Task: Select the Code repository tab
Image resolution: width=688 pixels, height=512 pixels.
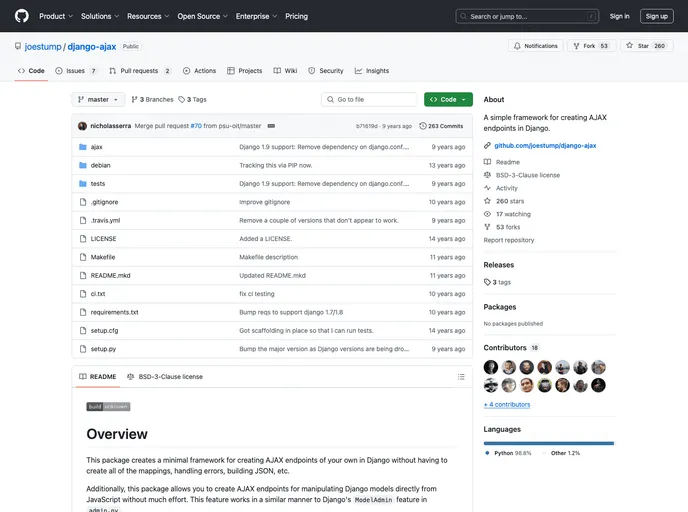Action: pyautogui.click(x=31, y=71)
